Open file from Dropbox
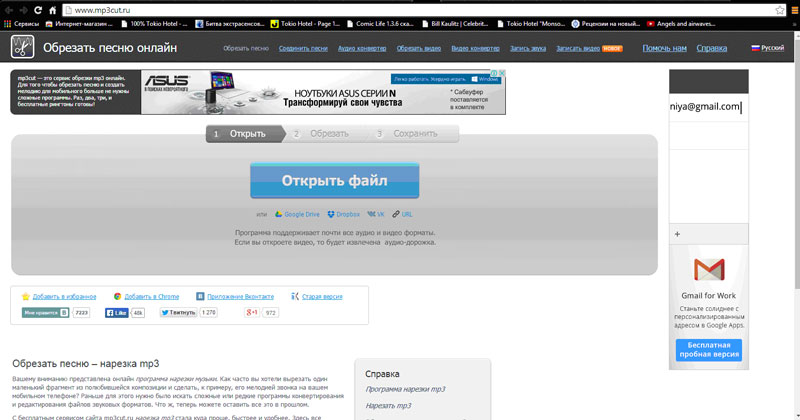800x420 pixels. 342,214
